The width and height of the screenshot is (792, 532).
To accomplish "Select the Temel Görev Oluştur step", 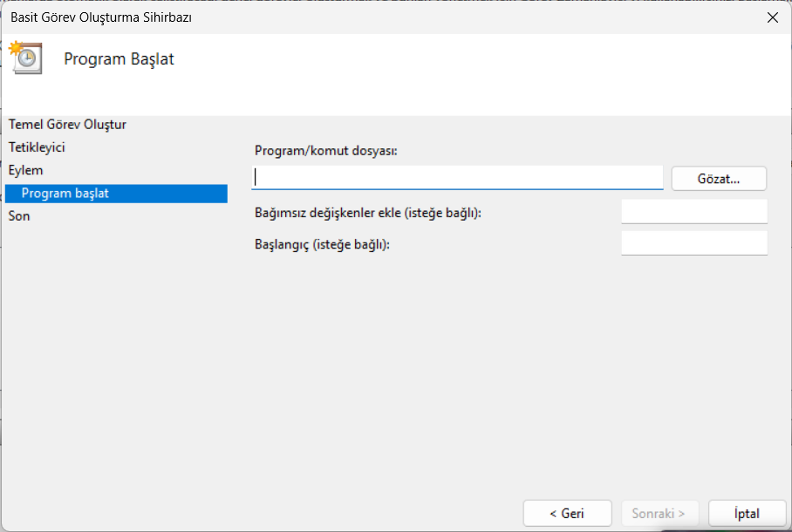I will [x=67, y=125].
